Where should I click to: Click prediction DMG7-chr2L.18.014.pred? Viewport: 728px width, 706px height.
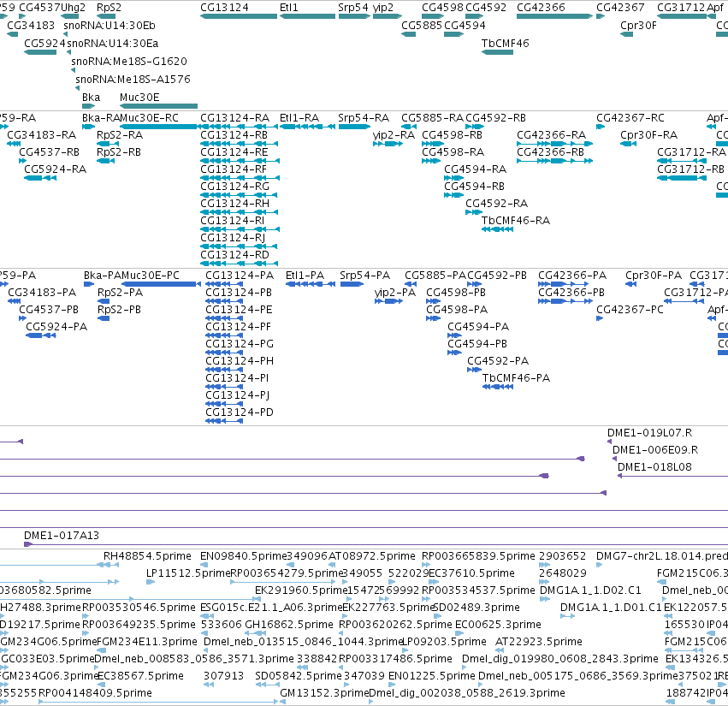coord(662,556)
